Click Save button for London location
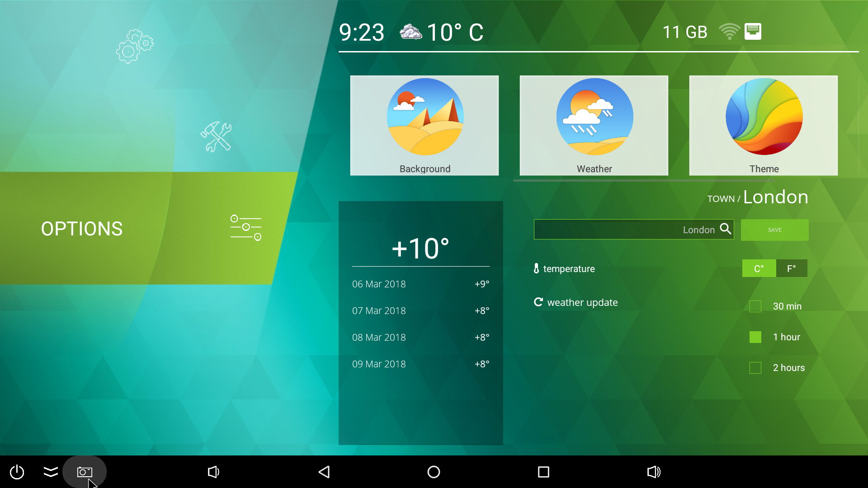Image resolution: width=868 pixels, height=488 pixels. [x=774, y=230]
